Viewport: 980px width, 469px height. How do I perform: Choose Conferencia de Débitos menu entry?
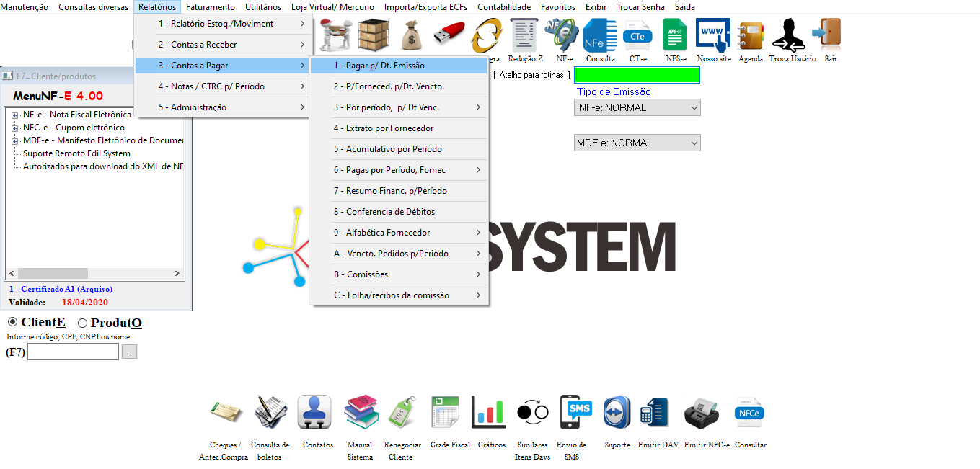pos(383,212)
